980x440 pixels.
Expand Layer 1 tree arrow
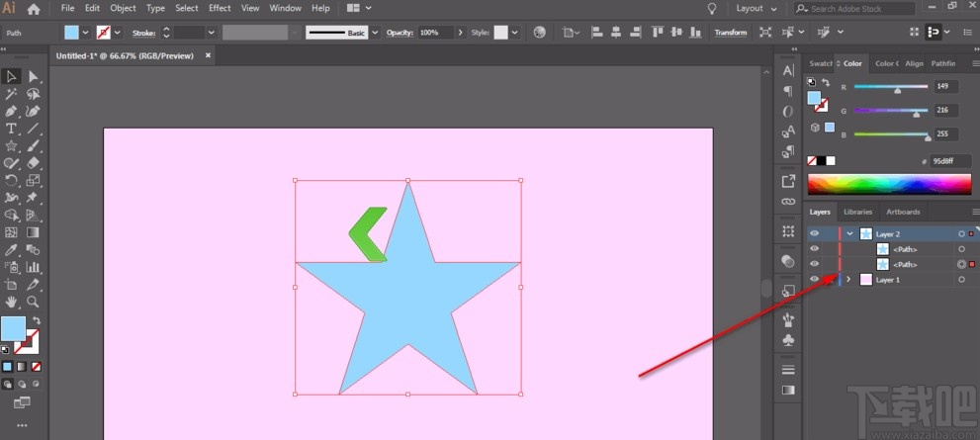[848, 280]
